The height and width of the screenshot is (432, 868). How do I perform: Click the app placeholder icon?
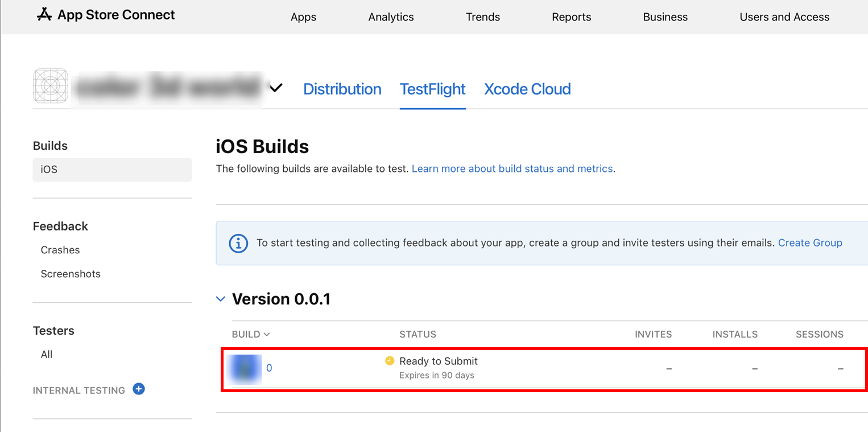(51, 87)
